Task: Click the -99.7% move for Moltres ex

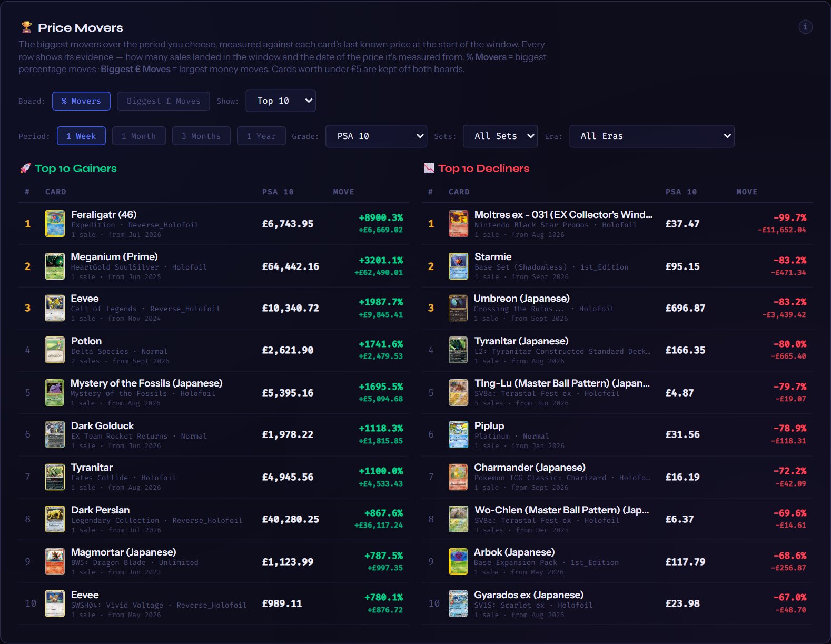Action: coord(790,217)
